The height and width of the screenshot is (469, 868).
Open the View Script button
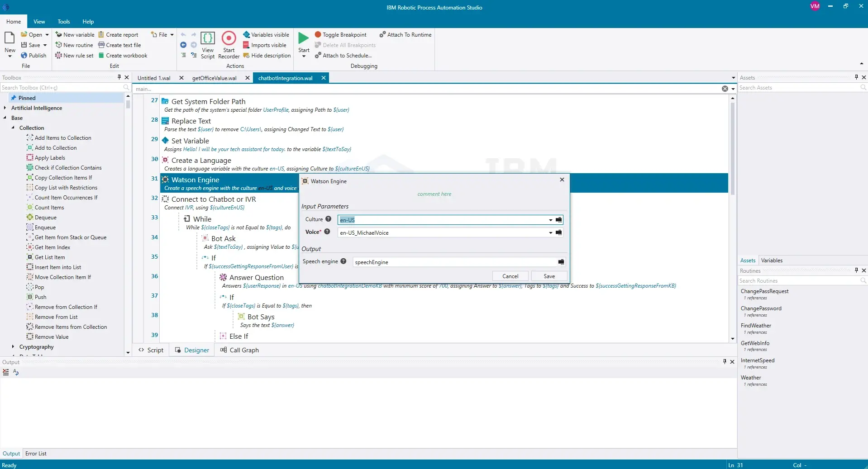(x=208, y=45)
